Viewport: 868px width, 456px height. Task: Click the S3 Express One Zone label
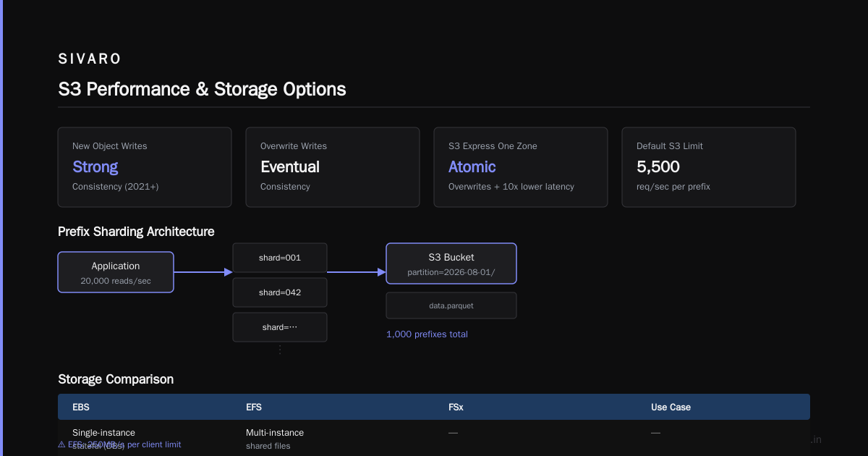pos(493,146)
